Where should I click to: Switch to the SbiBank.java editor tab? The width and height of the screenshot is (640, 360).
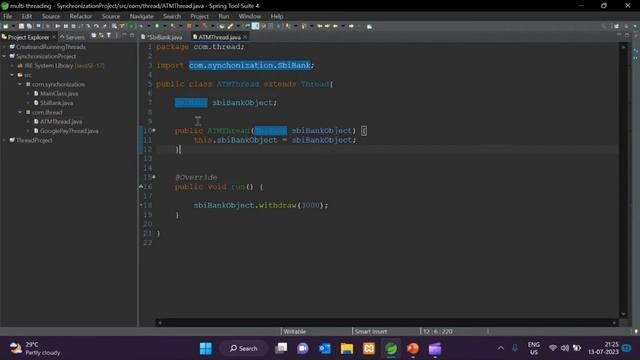coord(162,37)
